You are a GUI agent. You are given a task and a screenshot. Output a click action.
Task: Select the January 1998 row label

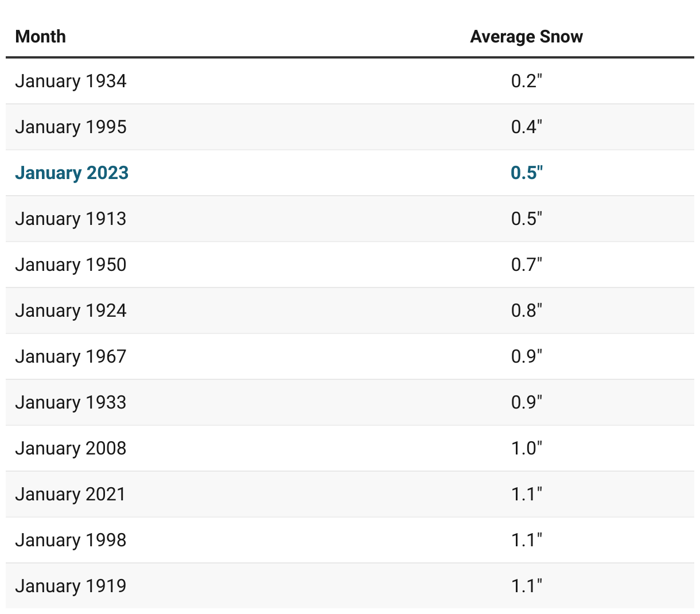pyautogui.click(x=71, y=541)
